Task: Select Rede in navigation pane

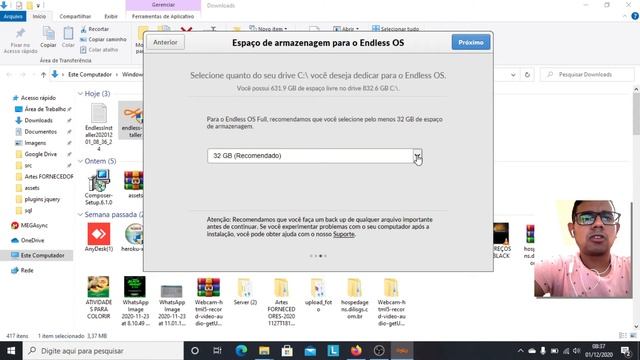Action: click(27, 270)
